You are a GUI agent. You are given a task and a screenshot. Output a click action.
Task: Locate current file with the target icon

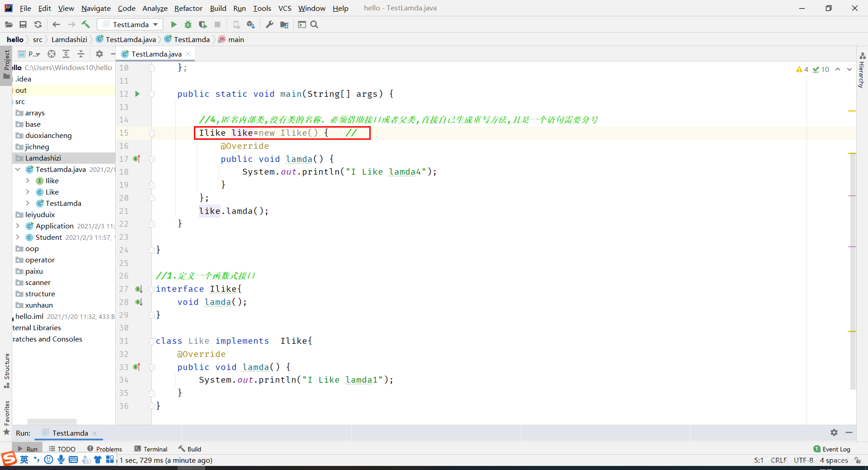(x=52, y=54)
